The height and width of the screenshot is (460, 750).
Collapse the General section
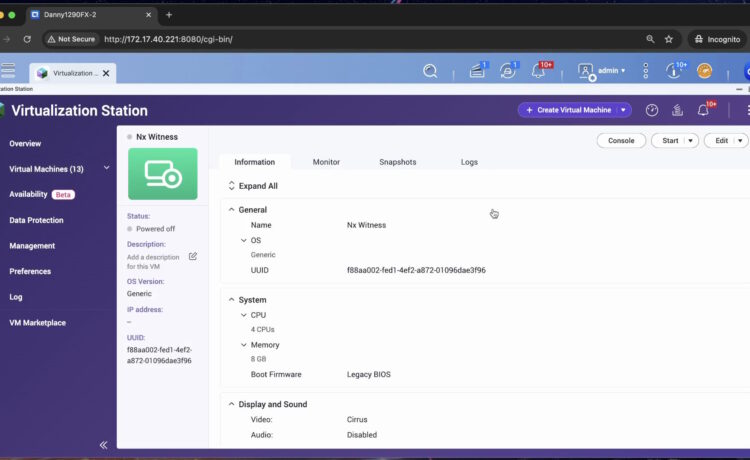(x=232, y=209)
